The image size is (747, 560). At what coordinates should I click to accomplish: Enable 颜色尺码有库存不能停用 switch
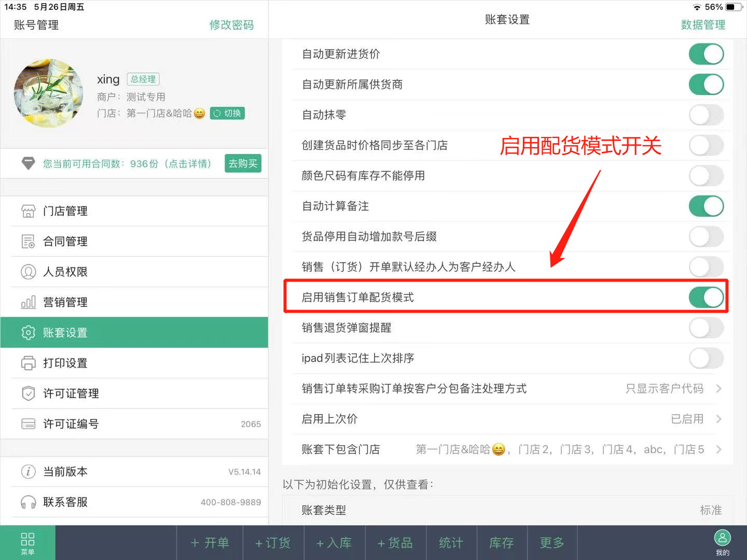click(706, 176)
